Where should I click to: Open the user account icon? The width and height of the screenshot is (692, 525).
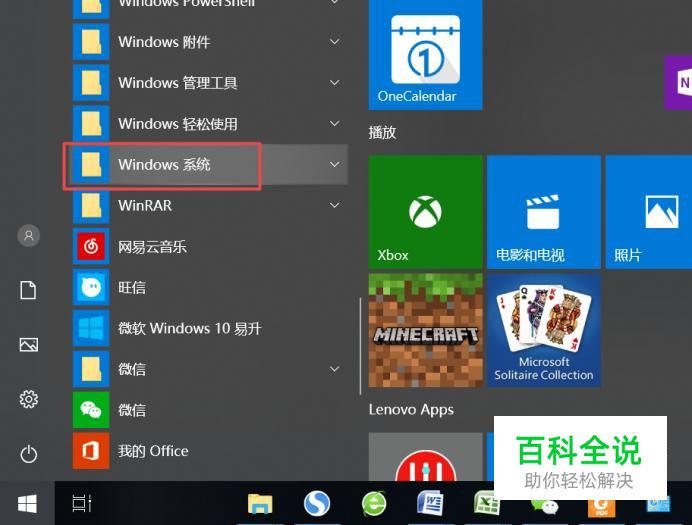click(29, 236)
